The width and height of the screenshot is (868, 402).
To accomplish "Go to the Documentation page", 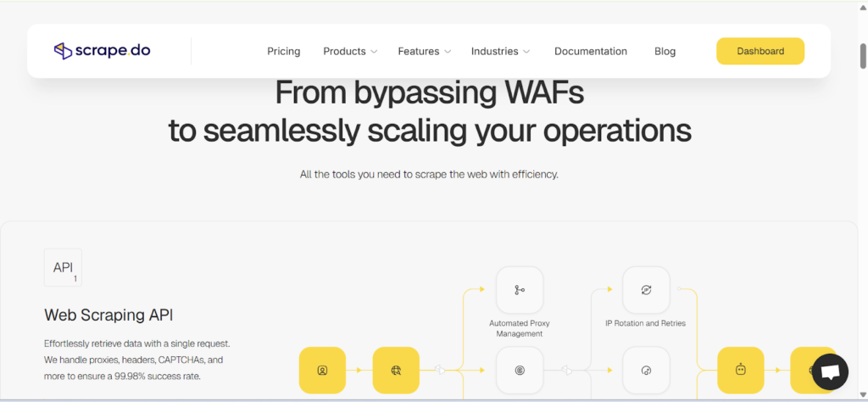I will 590,51.
